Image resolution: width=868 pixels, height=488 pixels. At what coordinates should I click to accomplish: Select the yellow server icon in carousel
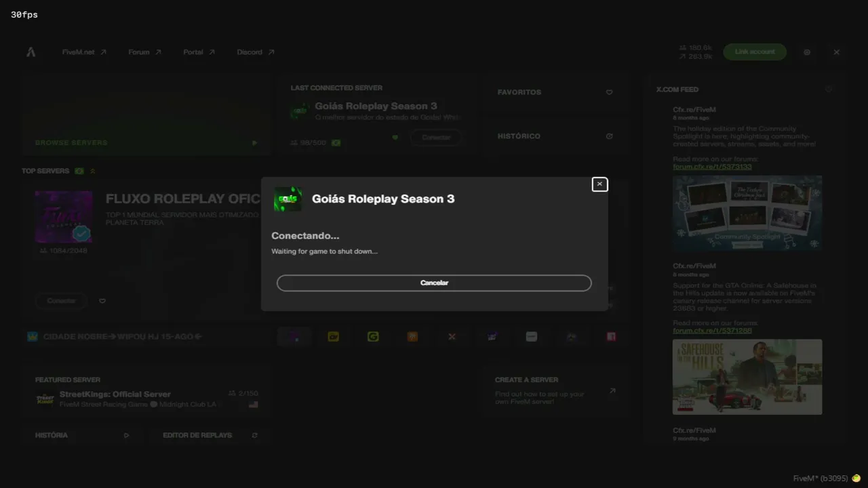click(333, 336)
